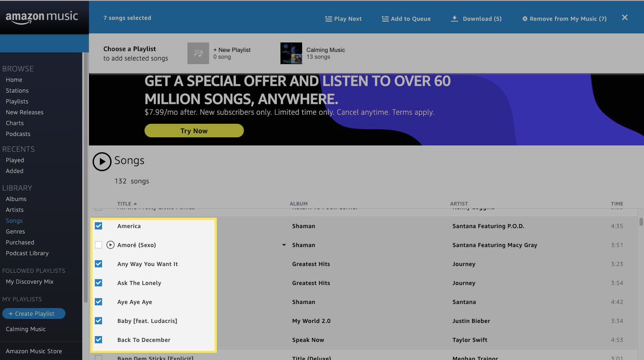Click the Journey artist for Any Way You Want It
Viewport: 644px width, 360px height.
click(x=464, y=264)
